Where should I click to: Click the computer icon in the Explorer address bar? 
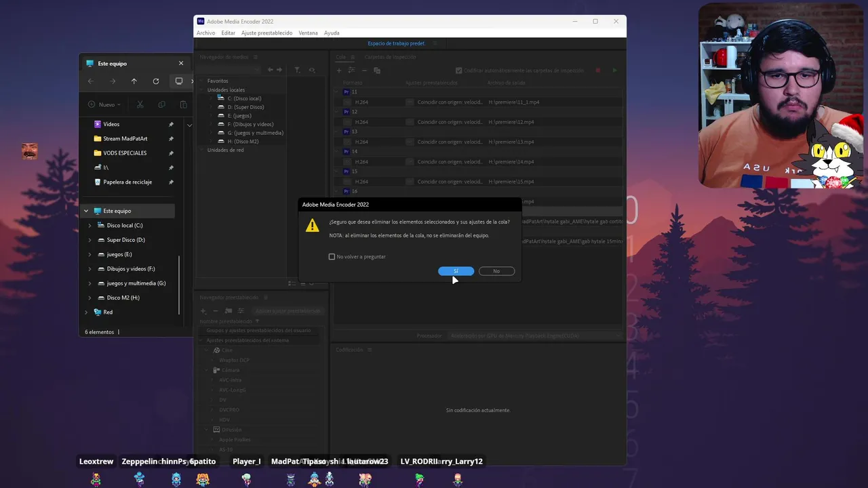[x=179, y=81]
